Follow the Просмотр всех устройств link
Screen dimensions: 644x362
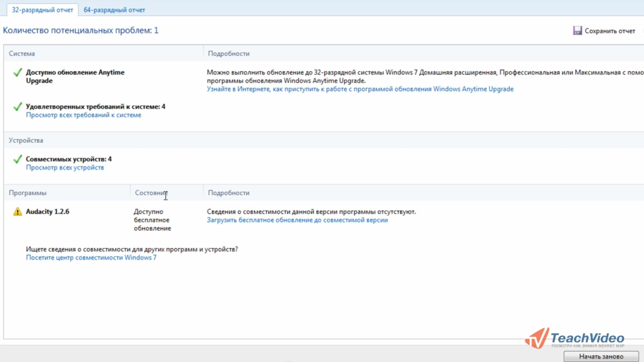pos(65,168)
